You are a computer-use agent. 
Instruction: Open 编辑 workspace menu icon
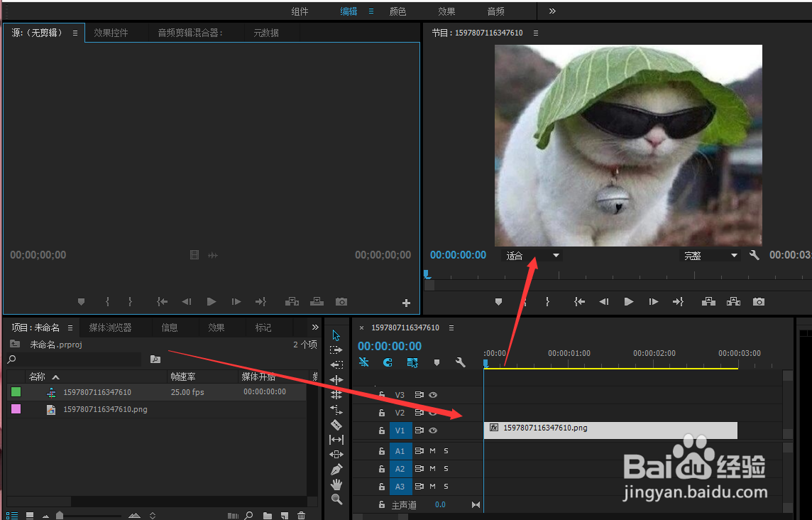coord(371,11)
